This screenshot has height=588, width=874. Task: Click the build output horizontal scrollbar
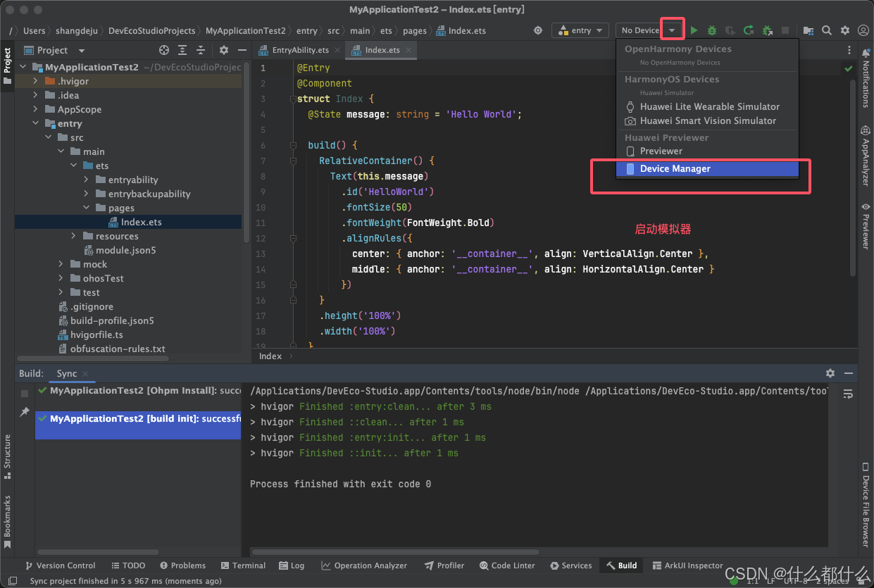click(395, 552)
